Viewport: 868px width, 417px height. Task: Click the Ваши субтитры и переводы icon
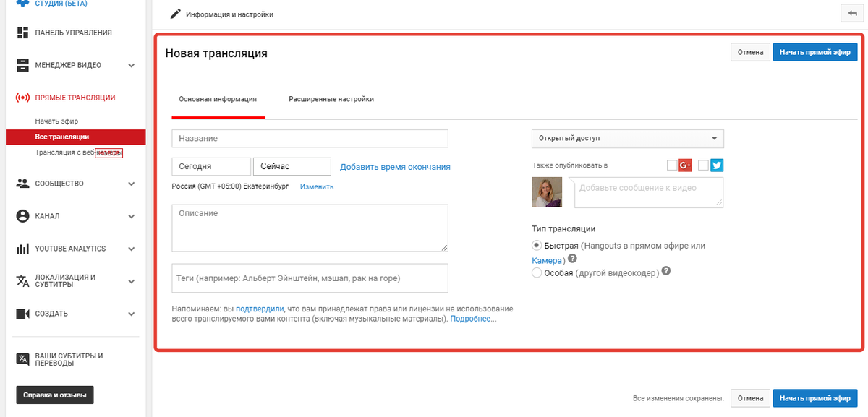point(22,359)
